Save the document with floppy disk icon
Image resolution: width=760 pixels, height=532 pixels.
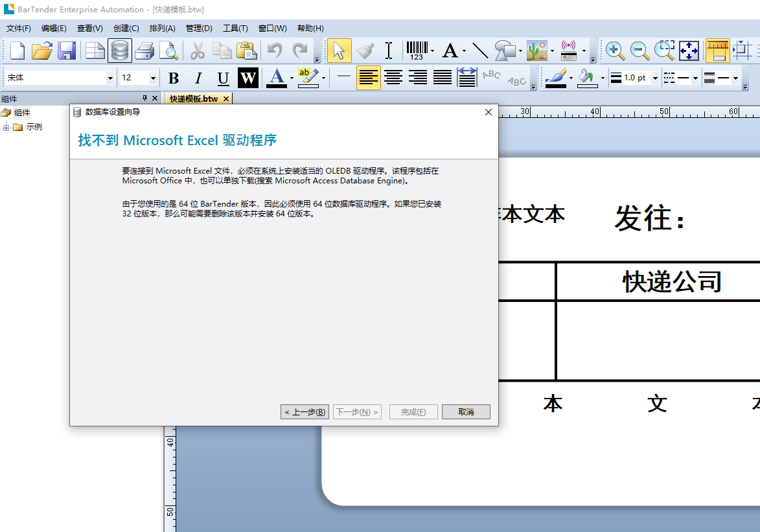[67, 51]
